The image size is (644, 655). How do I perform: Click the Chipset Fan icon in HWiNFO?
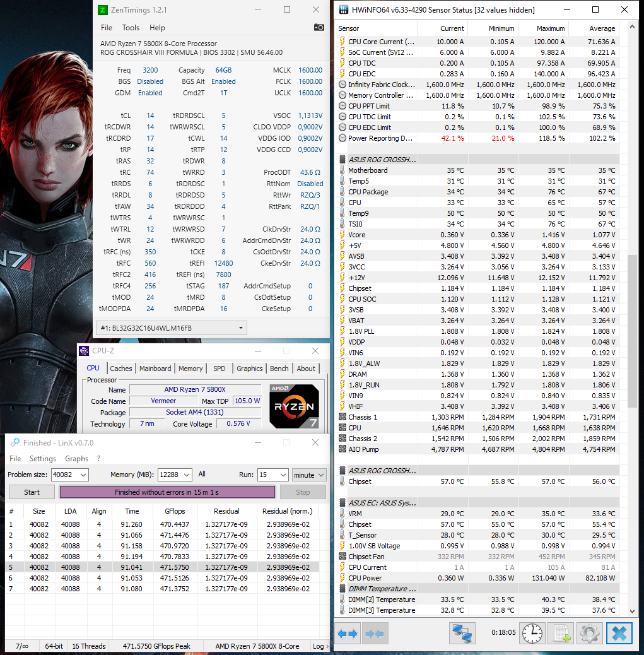tap(342, 557)
